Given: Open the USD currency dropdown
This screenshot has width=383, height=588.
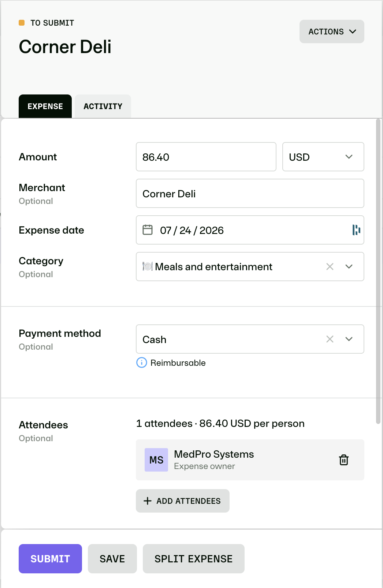Looking at the screenshot, I should click(323, 157).
